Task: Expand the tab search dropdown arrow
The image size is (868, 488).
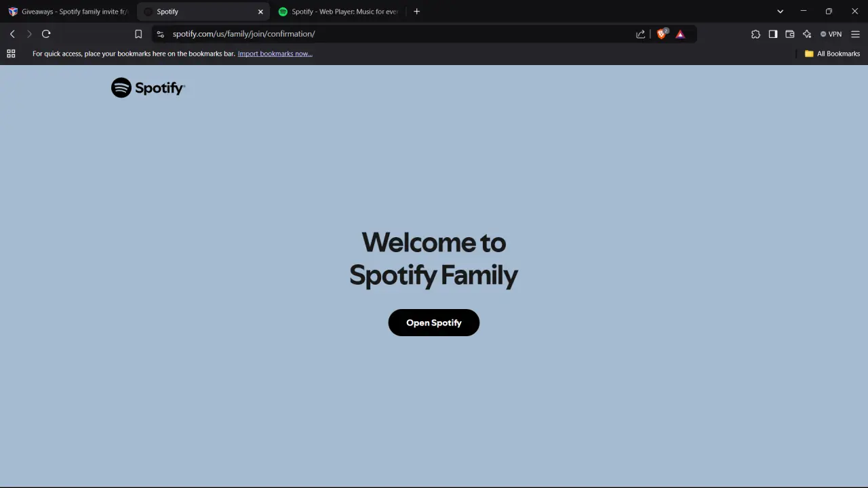Action: click(780, 12)
